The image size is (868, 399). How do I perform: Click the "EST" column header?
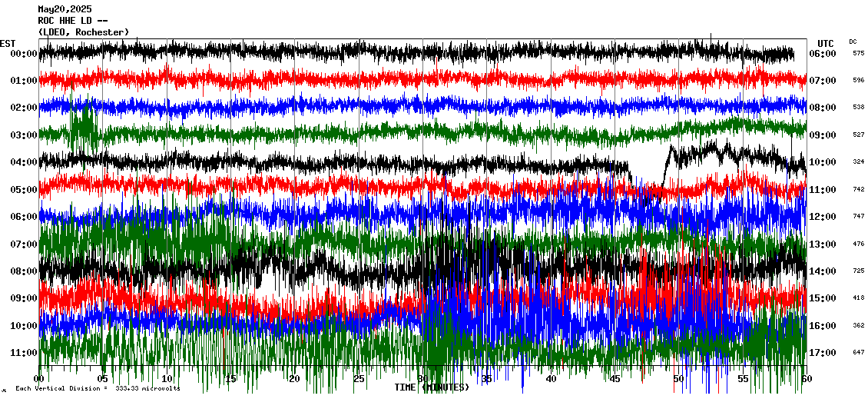click(x=8, y=43)
